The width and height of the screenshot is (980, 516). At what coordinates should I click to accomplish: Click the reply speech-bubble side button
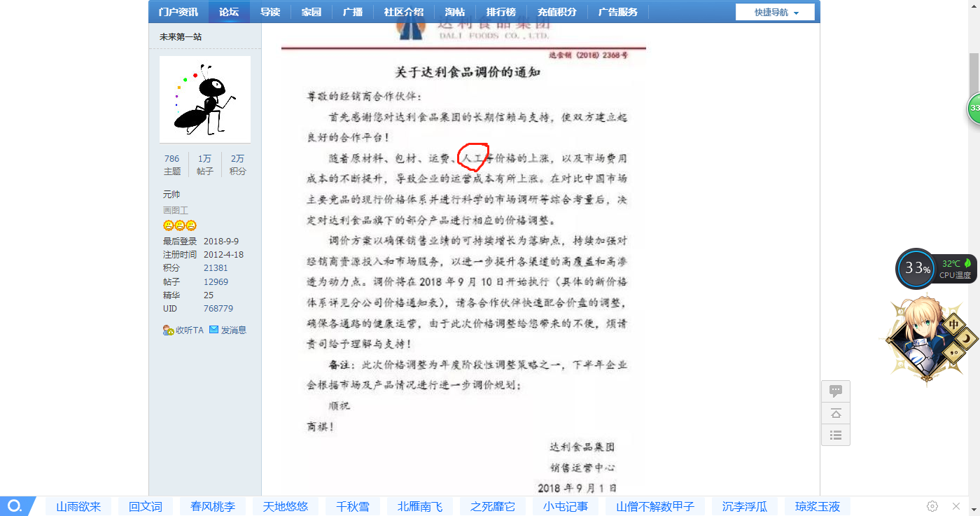tap(836, 391)
